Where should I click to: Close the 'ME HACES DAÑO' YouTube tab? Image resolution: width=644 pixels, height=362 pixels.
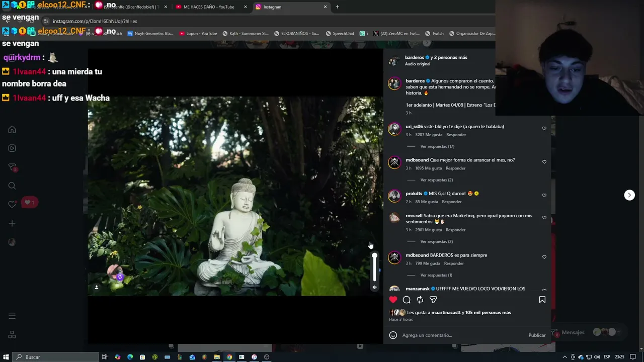246,7
